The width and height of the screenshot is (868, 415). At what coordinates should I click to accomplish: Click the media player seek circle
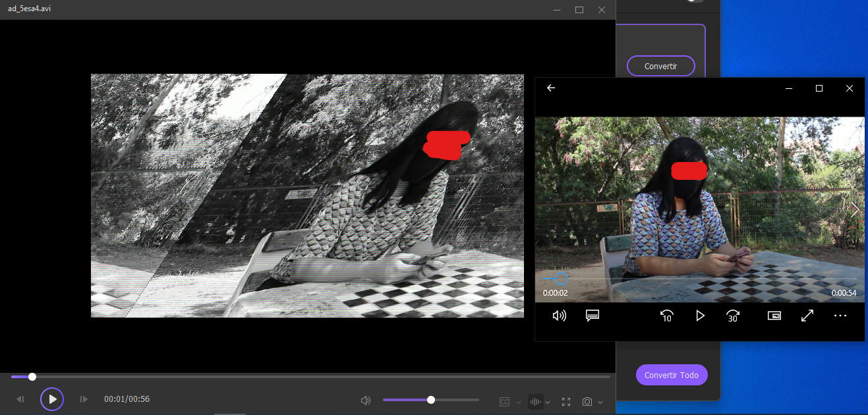pos(561,279)
